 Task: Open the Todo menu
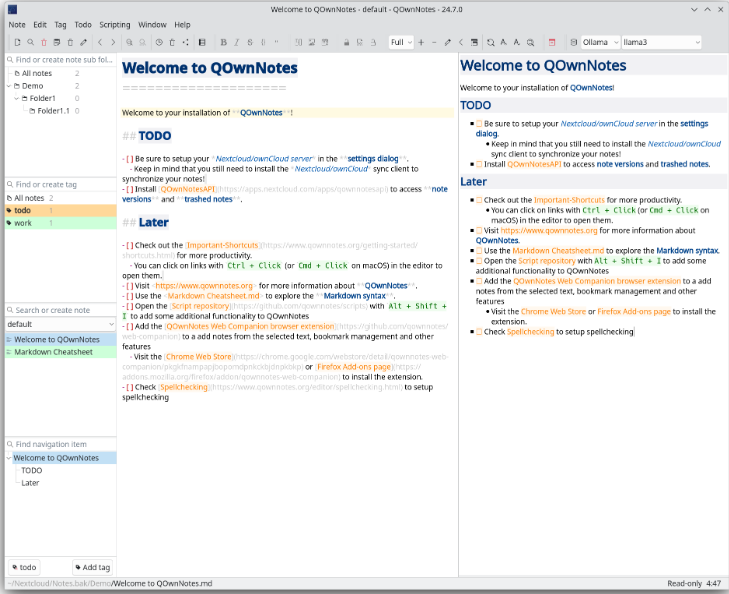coord(83,24)
